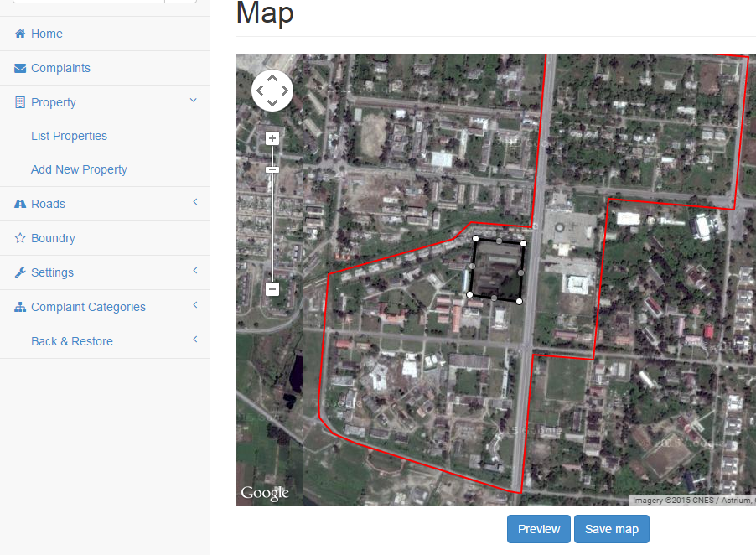Click top-right corner handle of black polygon
Image resolution: width=756 pixels, height=555 pixels.
tap(524, 244)
